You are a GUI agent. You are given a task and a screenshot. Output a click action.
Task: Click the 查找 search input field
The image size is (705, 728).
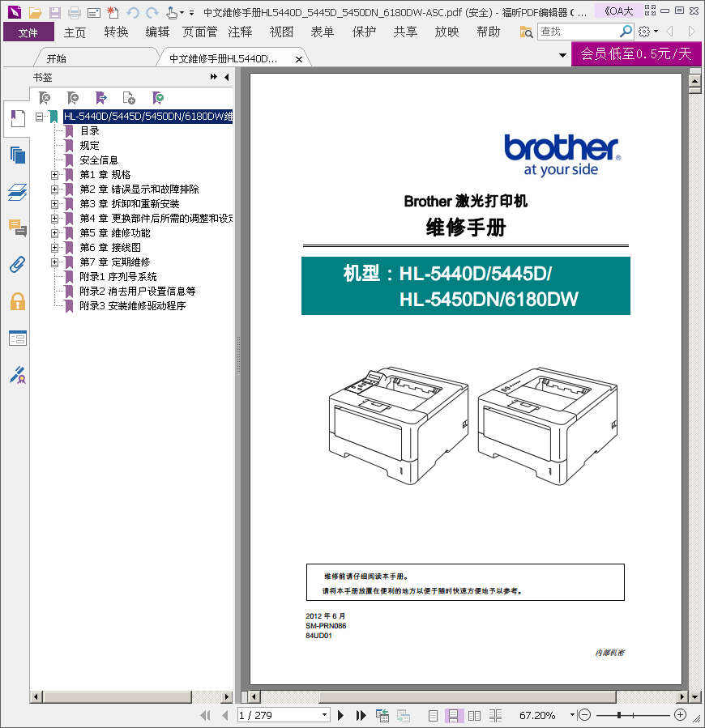pos(579,32)
